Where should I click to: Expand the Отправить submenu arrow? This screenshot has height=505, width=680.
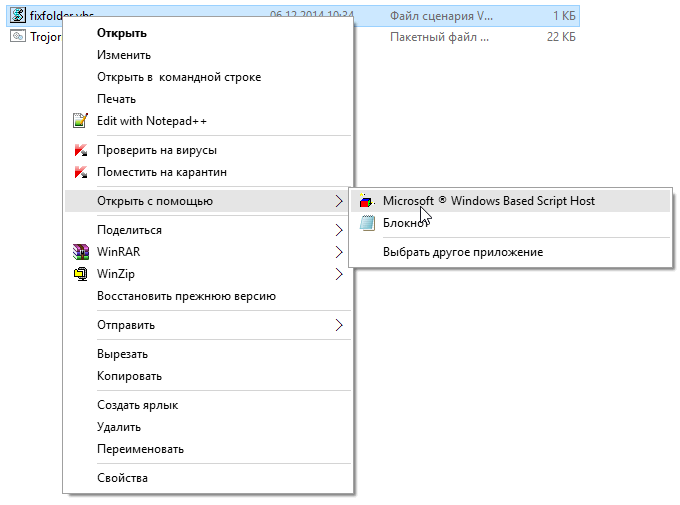click(x=339, y=325)
